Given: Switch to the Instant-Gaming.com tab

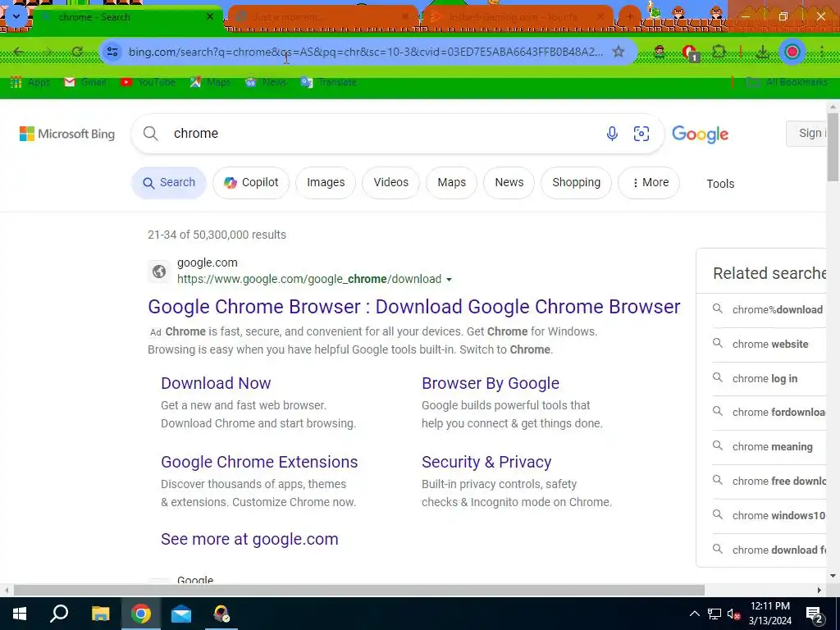Looking at the screenshot, I should (x=518, y=17).
